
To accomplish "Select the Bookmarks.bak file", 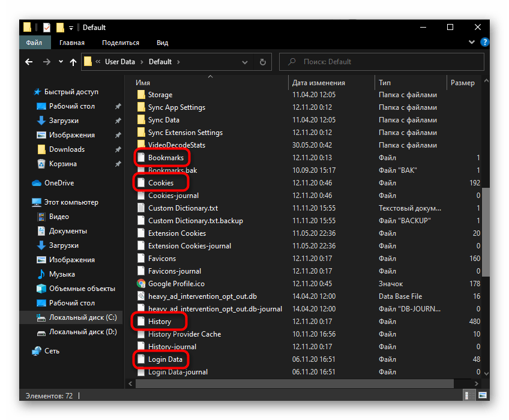I will [x=172, y=170].
